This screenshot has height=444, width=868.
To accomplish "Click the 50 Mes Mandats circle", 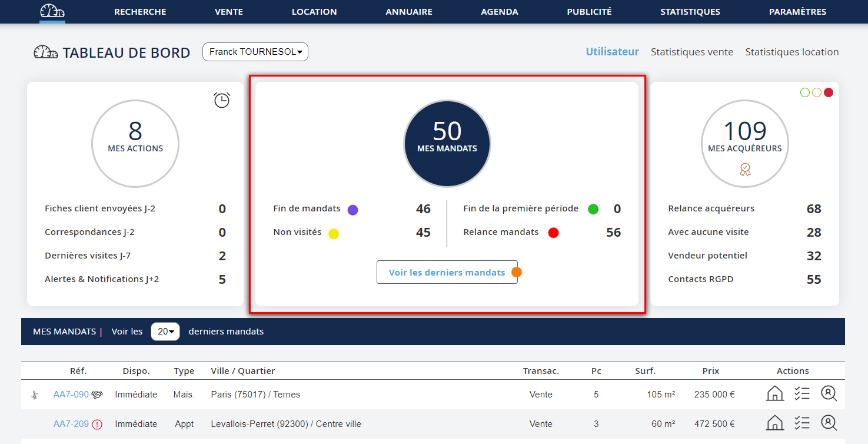I will [447, 144].
